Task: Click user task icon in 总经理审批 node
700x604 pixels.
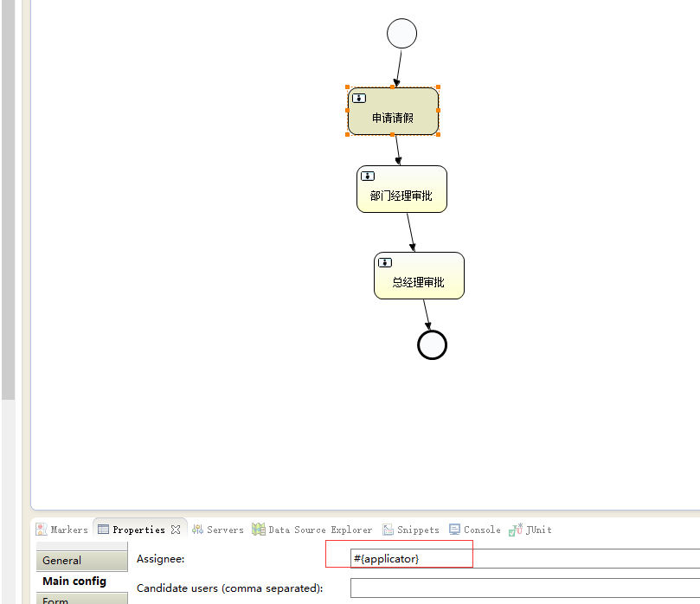Action: [385, 262]
